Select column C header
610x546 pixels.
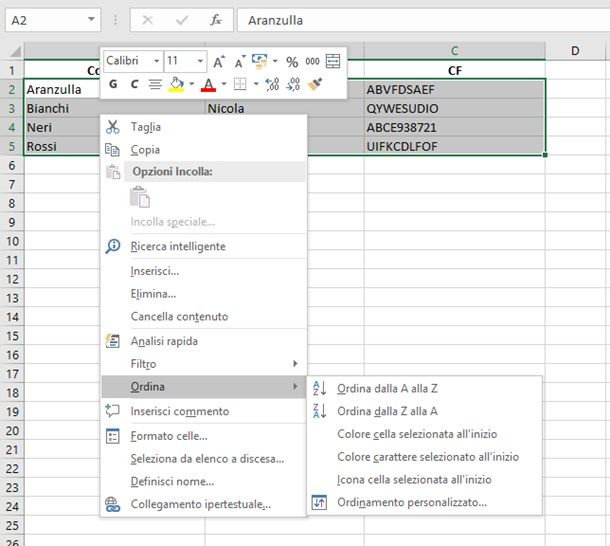coord(455,51)
